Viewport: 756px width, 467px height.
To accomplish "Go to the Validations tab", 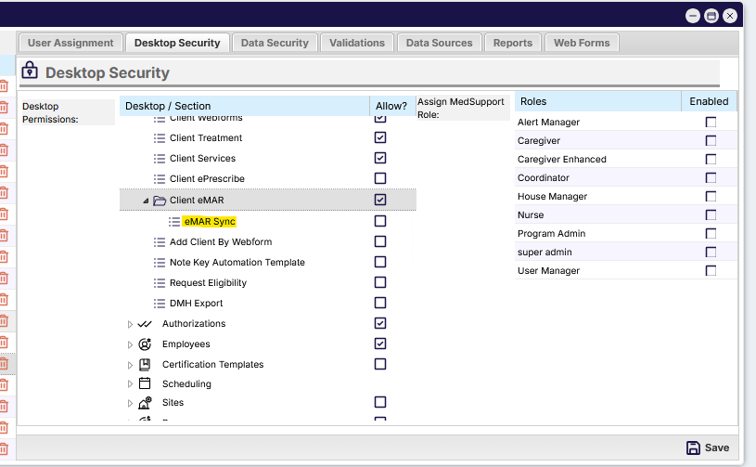I will click(x=357, y=43).
